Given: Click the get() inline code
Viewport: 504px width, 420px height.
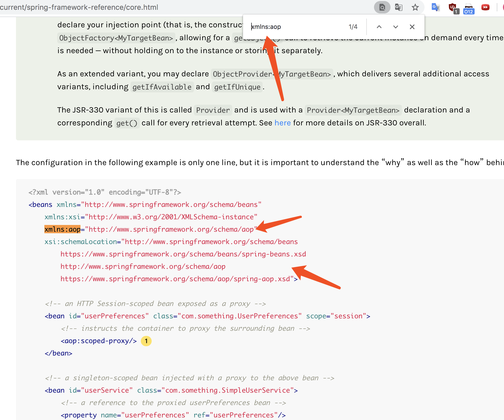Looking at the screenshot, I should [127, 123].
